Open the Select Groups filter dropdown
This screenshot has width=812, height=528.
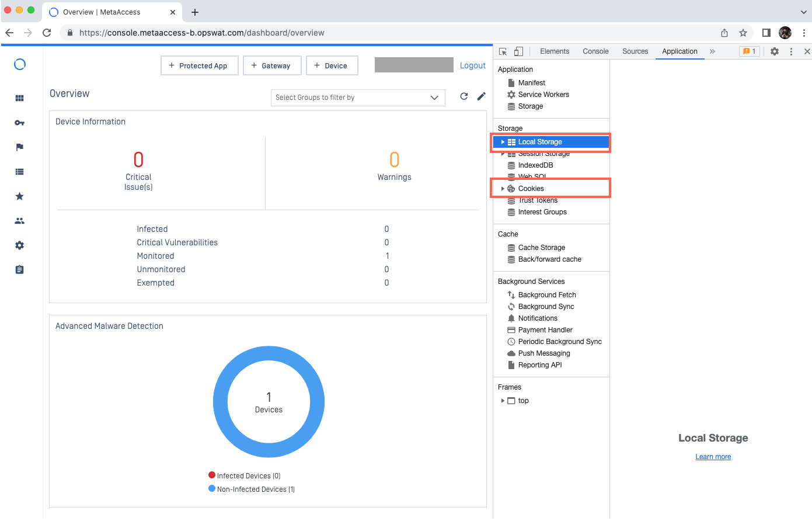(x=358, y=98)
